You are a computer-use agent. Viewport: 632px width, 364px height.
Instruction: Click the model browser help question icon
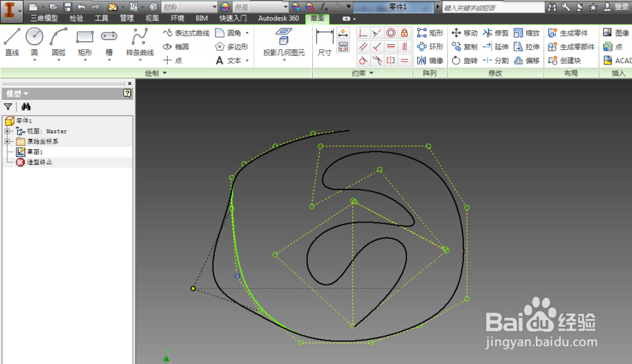pyautogui.click(x=127, y=93)
